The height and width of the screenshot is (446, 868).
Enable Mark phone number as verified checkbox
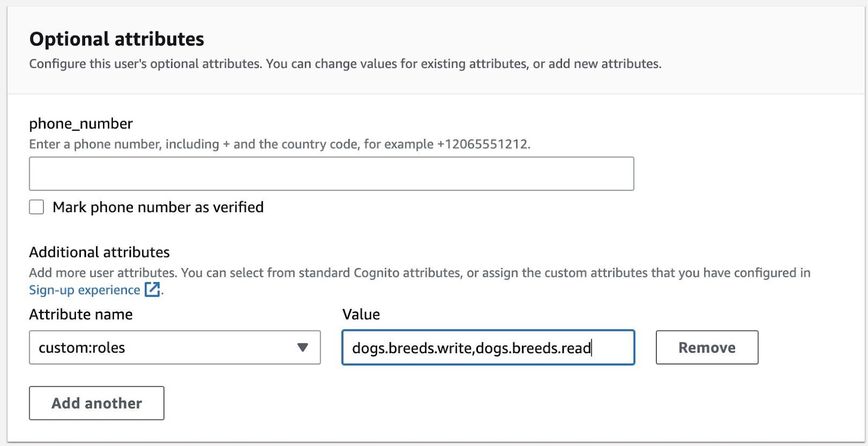(36, 207)
